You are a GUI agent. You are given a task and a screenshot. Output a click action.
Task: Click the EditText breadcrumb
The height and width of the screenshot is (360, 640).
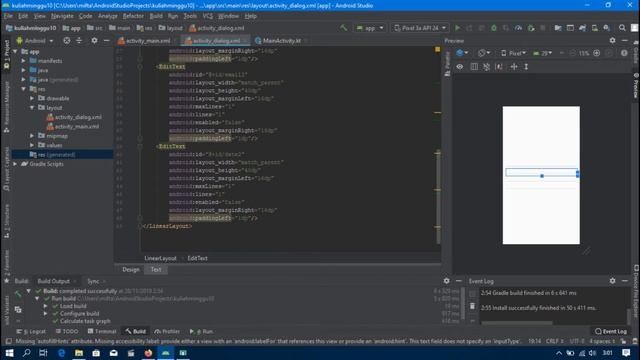[198, 258]
